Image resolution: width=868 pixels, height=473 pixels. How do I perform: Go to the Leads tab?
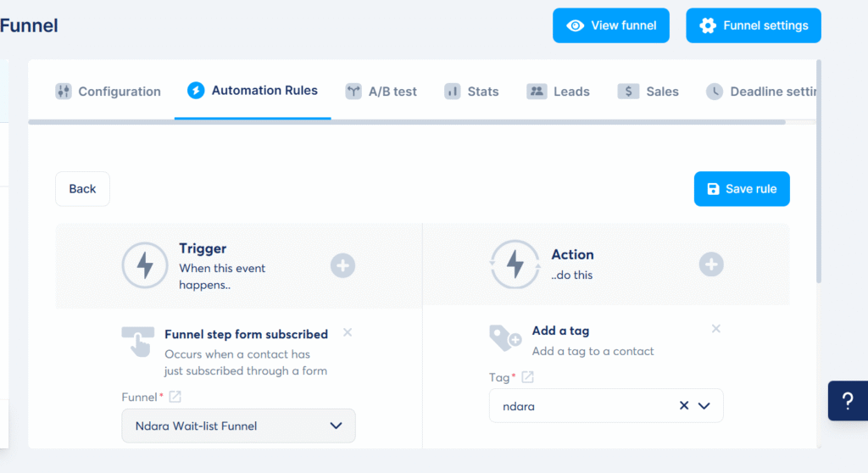(x=558, y=92)
